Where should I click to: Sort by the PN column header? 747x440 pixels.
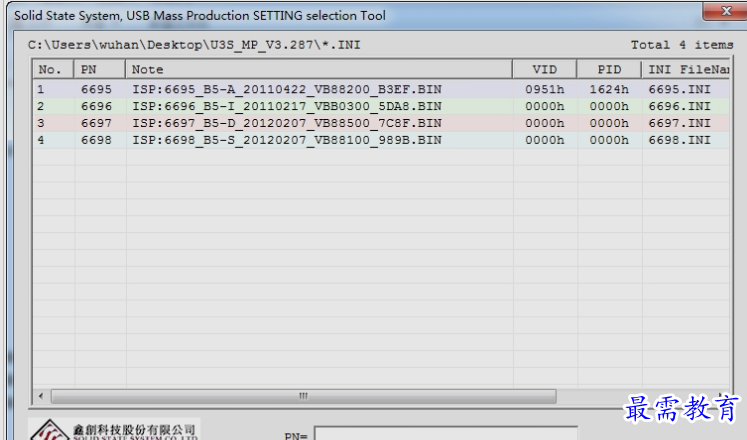100,70
